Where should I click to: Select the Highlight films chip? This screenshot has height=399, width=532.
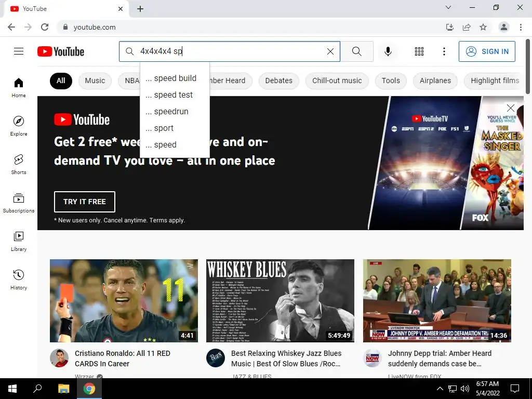(x=495, y=81)
